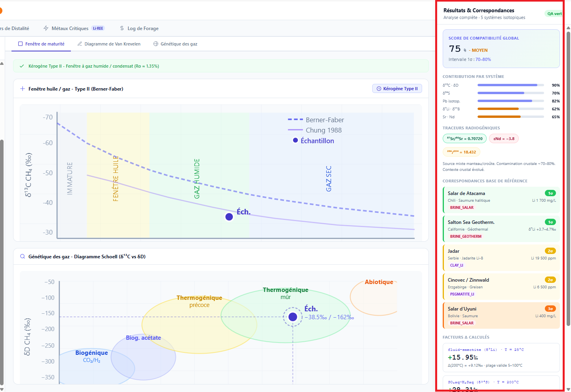571x392 pixels.
Task: Click the εNd = −3.8 tracer chip
Action: (x=504, y=139)
